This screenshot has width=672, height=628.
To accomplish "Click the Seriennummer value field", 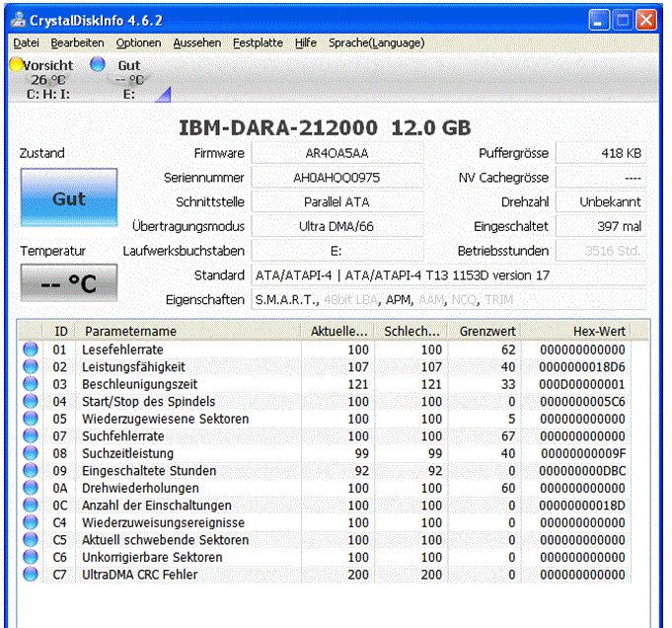I will (x=336, y=178).
